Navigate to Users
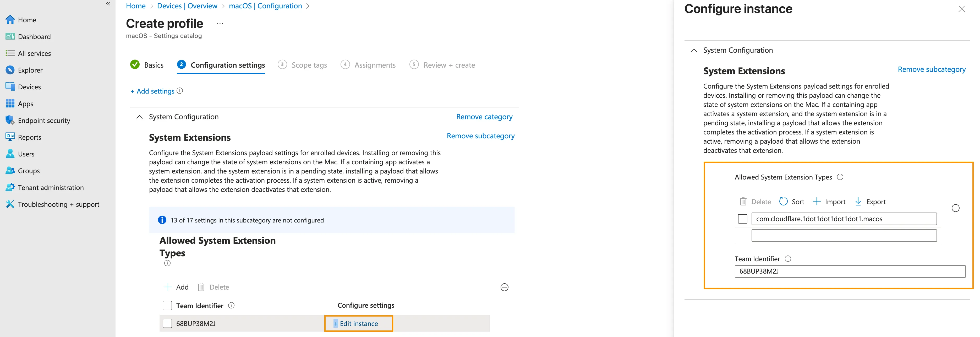Image resolution: width=980 pixels, height=337 pixels. point(26,154)
